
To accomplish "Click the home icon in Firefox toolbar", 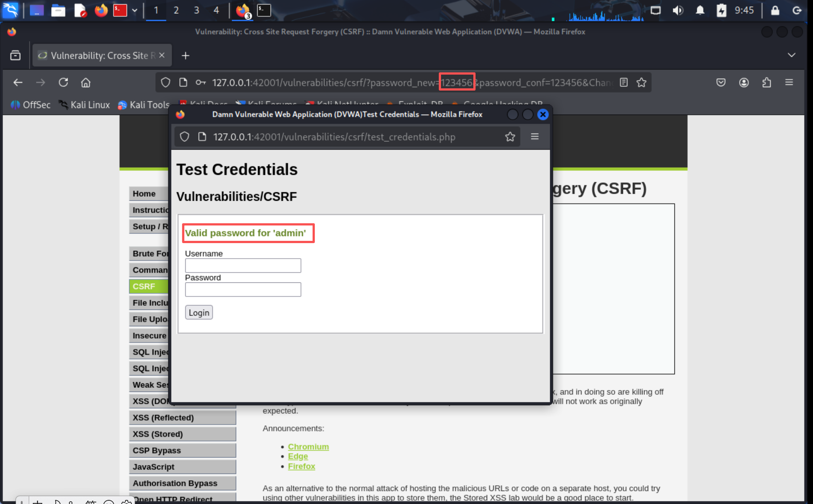I will (x=86, y=82).
